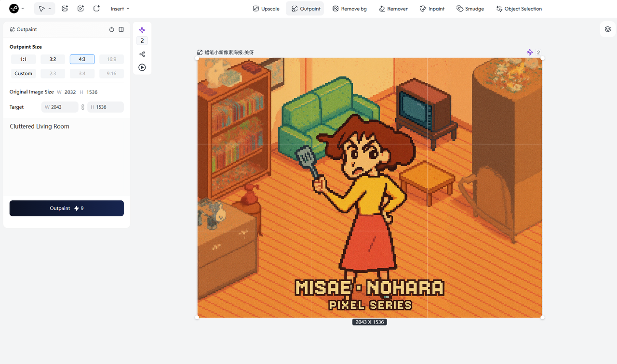Select the Smudge tool

pyautogui.click(x=470, y=9)
